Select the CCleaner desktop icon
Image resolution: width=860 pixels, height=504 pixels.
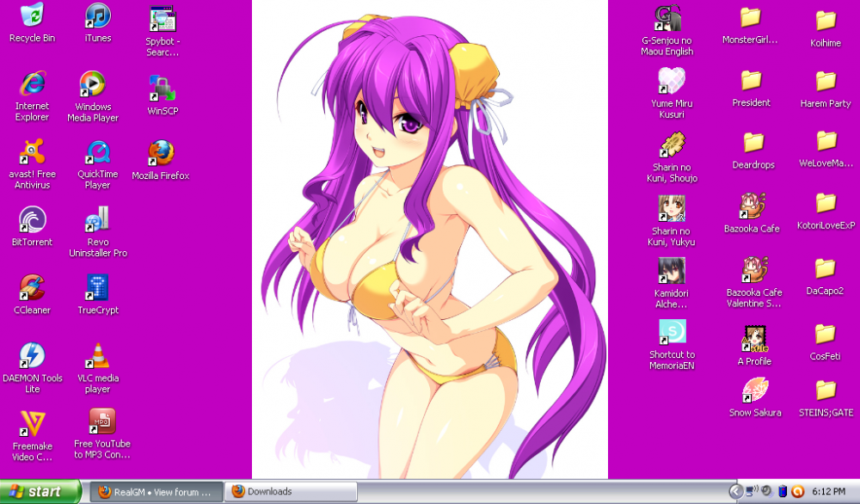tap(32, 288)
